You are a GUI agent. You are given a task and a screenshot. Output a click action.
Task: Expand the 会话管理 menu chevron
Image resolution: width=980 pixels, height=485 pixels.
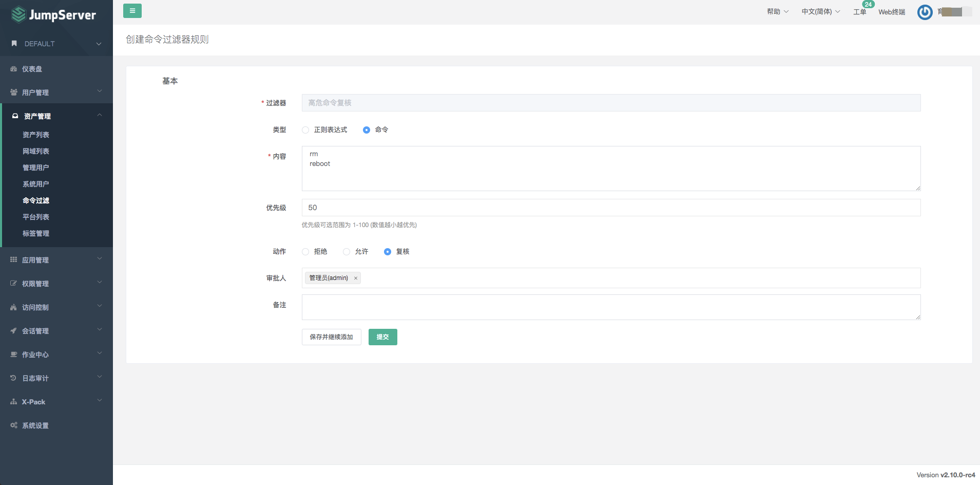pos(100,330)
